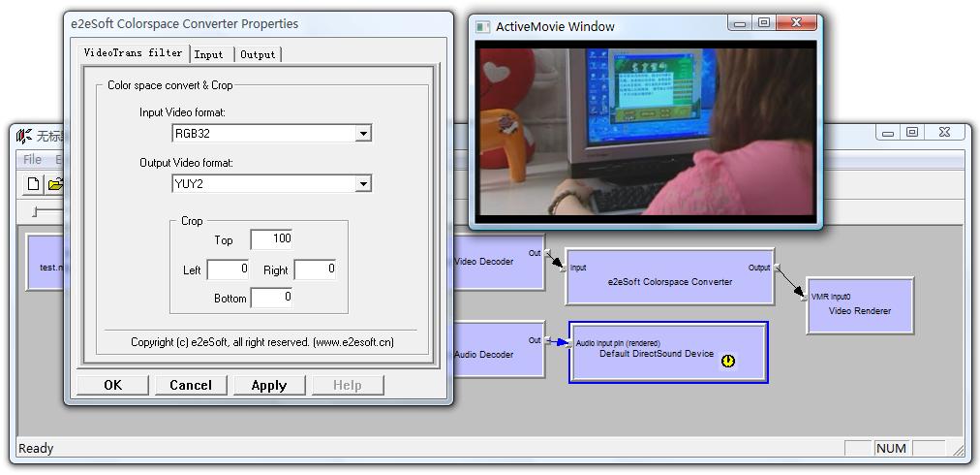Click the Open graph folder toolbar icon
980x475 pixels.
pos(56,184)
